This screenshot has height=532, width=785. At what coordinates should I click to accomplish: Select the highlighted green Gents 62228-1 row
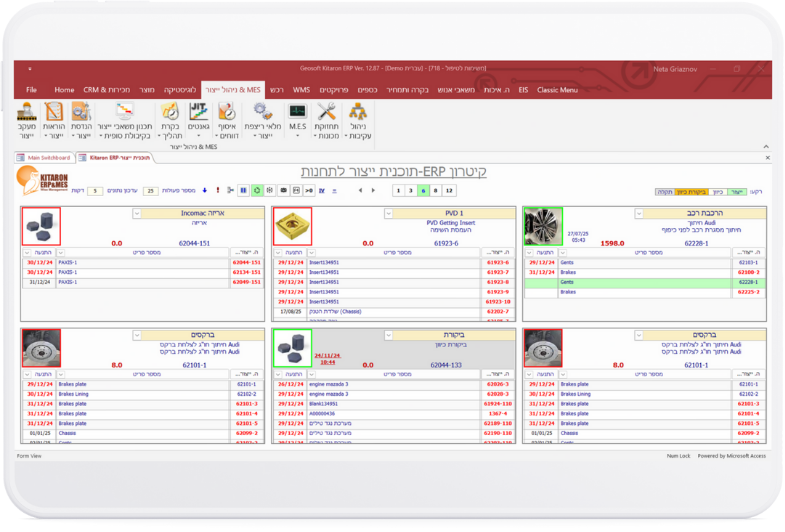click(x=644, y=282)
